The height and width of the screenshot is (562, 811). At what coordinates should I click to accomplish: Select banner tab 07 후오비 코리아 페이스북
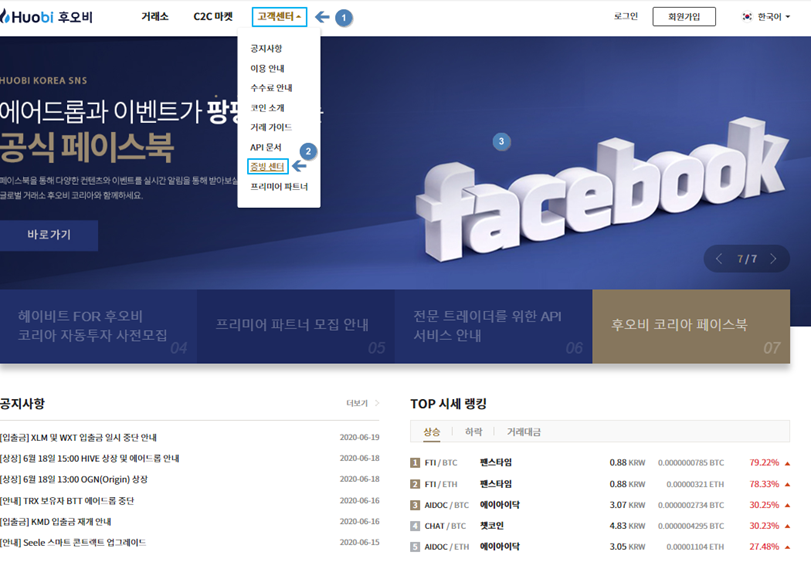pyautogui.click(x=691, y=326)
